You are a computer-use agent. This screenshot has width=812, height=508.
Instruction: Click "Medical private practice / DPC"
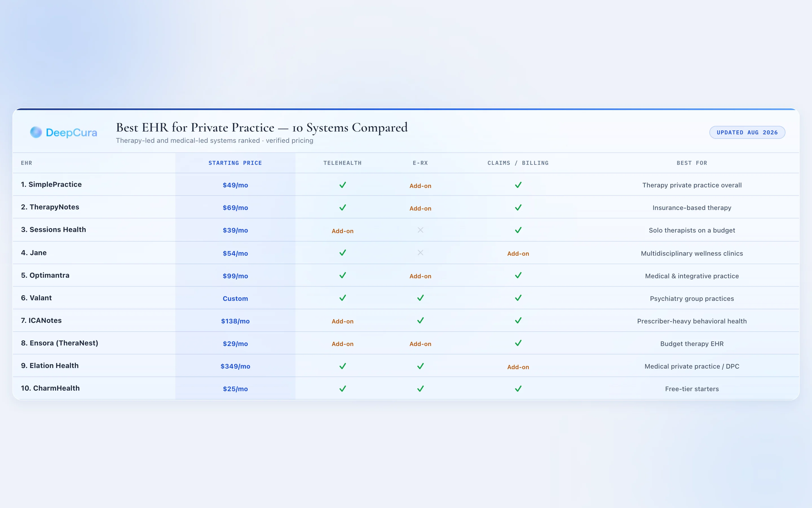692,366
